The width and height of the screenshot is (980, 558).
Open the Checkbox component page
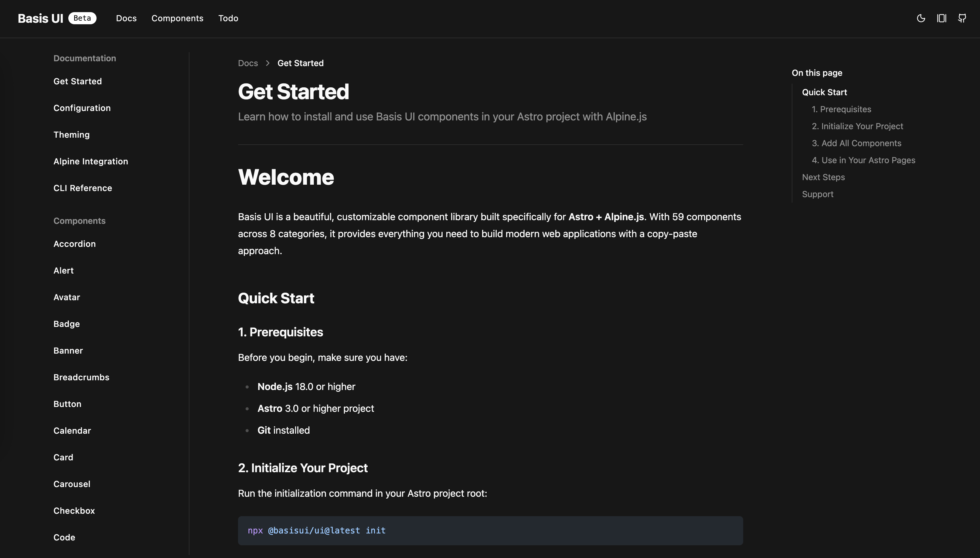74,510
